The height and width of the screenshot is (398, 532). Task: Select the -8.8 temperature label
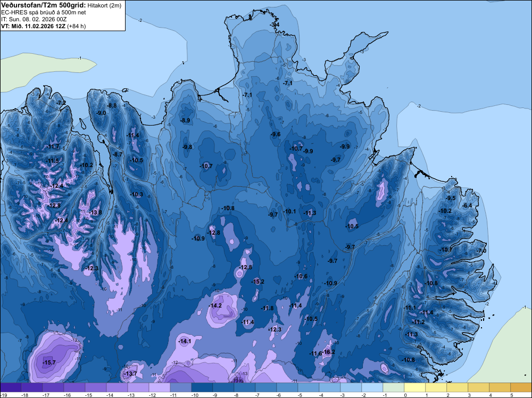[x=112, y=105]
